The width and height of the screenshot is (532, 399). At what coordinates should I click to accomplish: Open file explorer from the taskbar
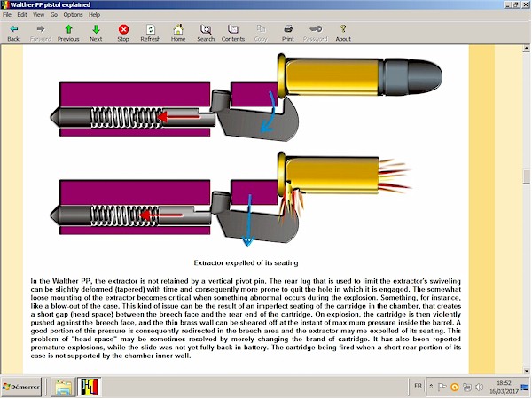(63, 387)
